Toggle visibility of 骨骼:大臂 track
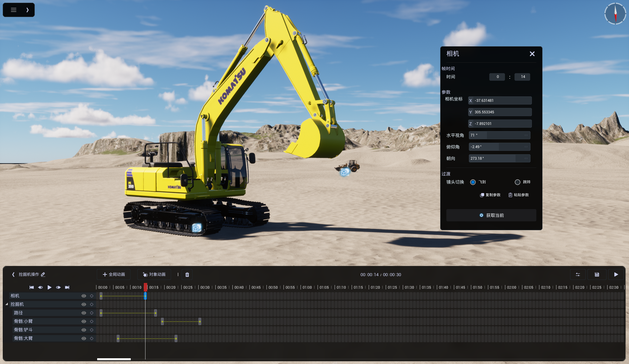The width and height of the screenshot is (629, 364). click(83, 338)
